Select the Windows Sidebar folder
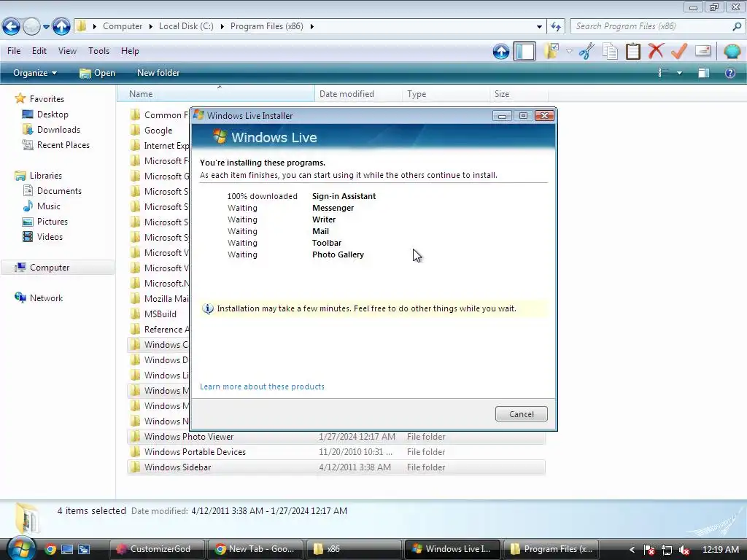The image size is (747, 560). click(336, 467)
